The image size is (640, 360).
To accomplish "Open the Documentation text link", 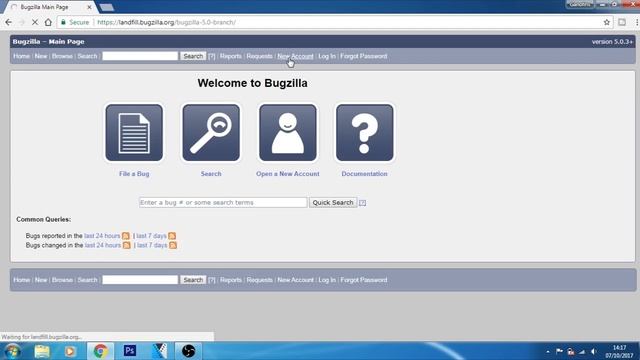I will 364,174.
